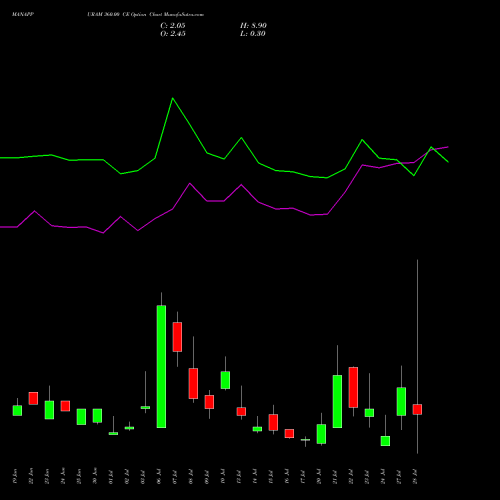Select the last red candle on 28 Jul
The width and height of the screenshot is (500, 500).
[x=417, y=409]
